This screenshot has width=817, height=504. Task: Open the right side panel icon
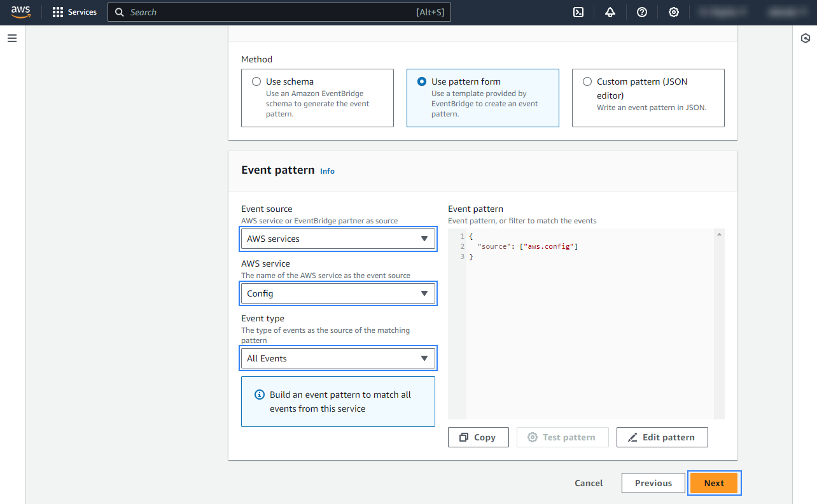[805, 38]
